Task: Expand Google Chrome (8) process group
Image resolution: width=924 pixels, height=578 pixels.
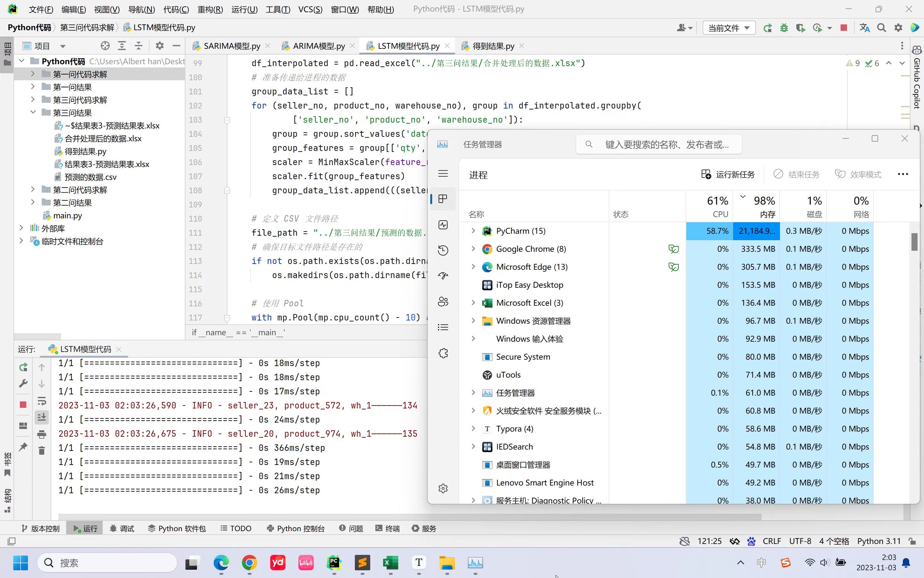Action: pos(473,249)
